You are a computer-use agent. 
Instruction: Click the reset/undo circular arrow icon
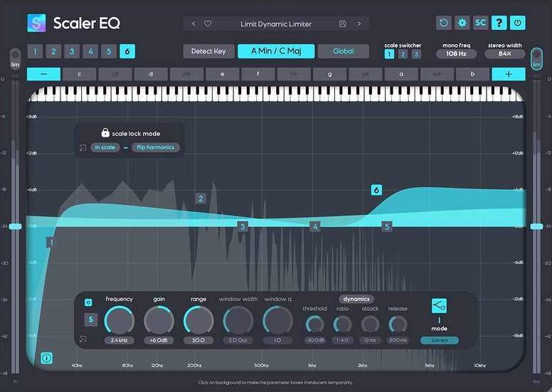click(x=443, y=23)
